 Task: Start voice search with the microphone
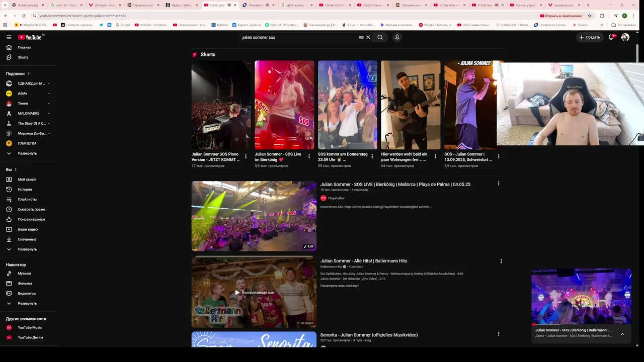[x=397, y=37]
